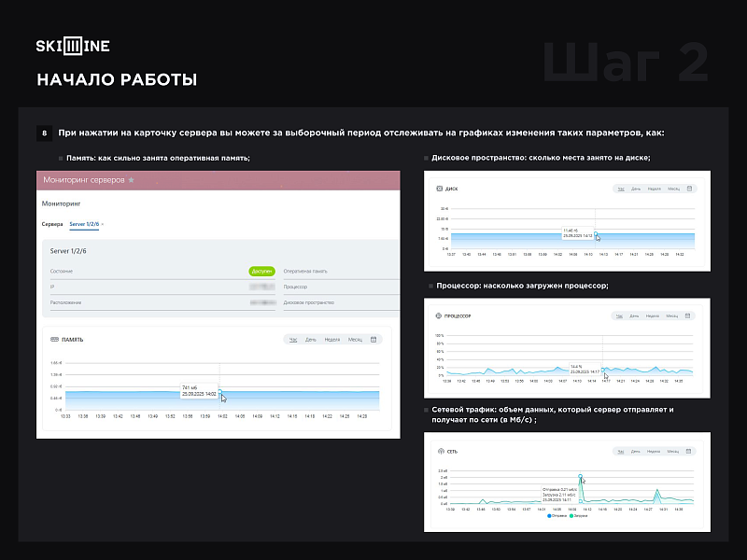The height and width of the screenshot is (560, 747).
Task: Select День period on the Память chart
Action: (x=312, y=340)
